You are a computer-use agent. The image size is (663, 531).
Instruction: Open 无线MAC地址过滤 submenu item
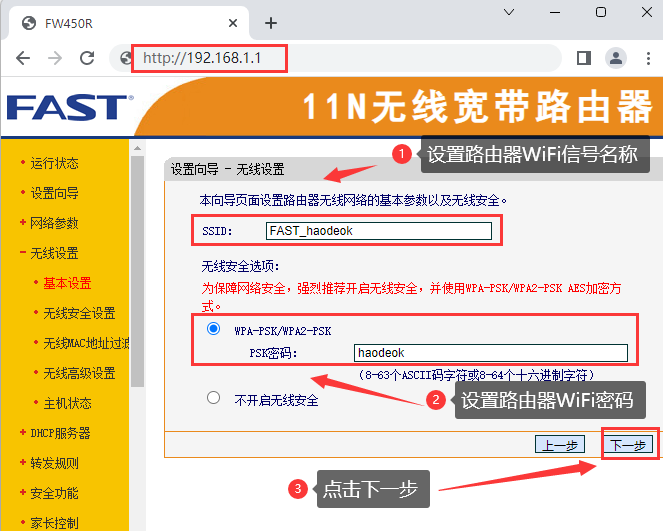[86, 343]
